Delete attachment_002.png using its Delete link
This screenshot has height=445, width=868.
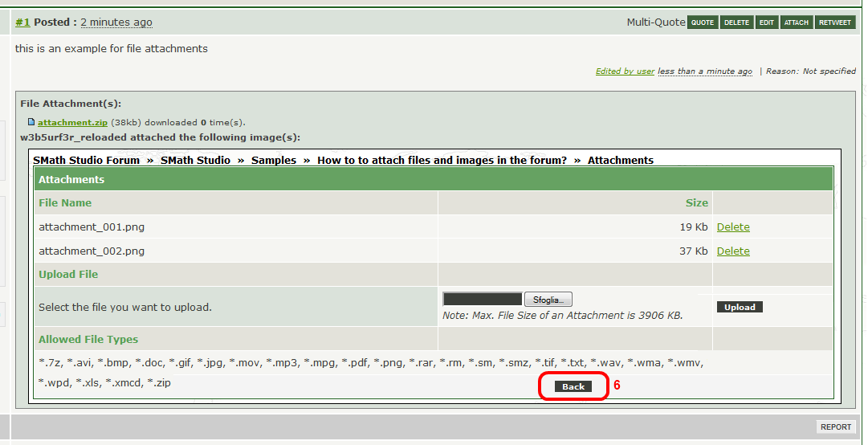(733, 251)
